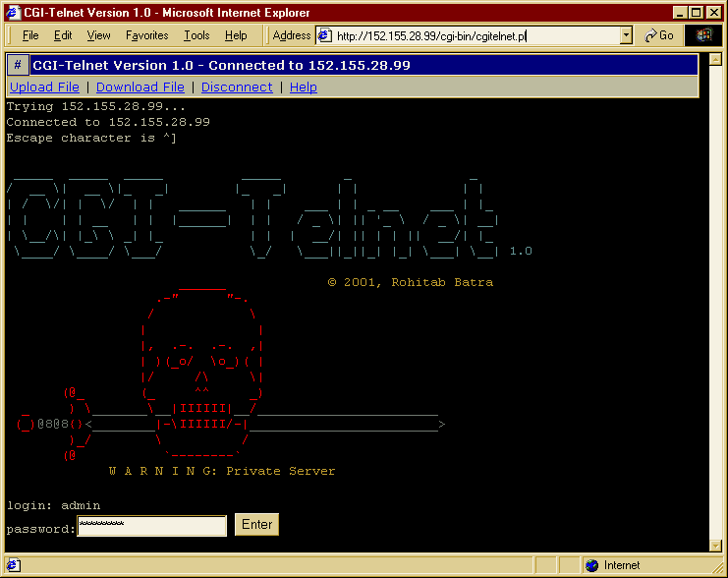The width and height of the screenshot is (728, 578).
Task: Open the Edit menu
Action: [x=63, y=35]
